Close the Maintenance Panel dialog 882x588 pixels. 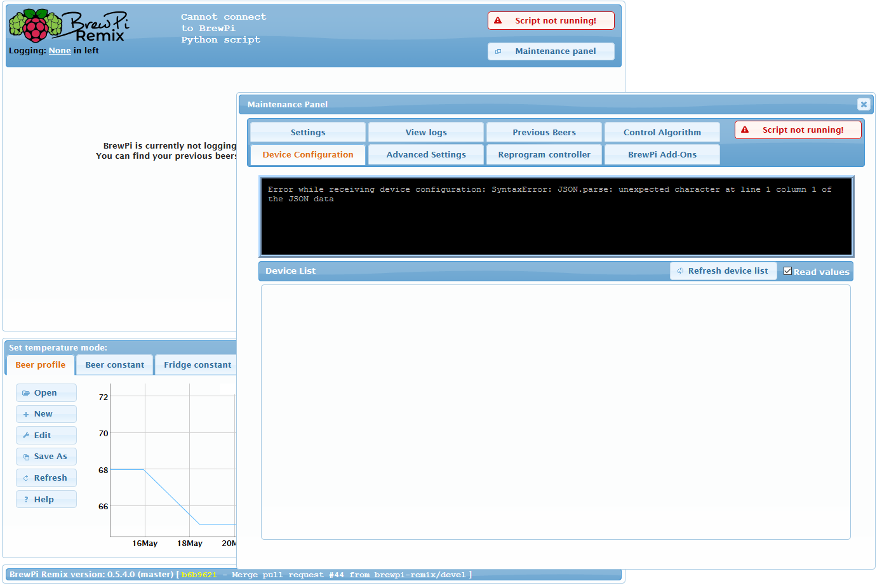pos(864,104)
